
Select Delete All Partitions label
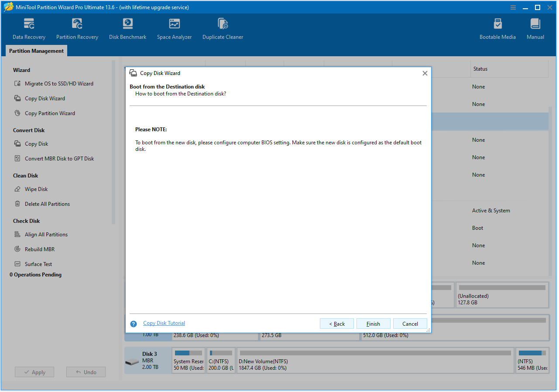tap(47, 204)
